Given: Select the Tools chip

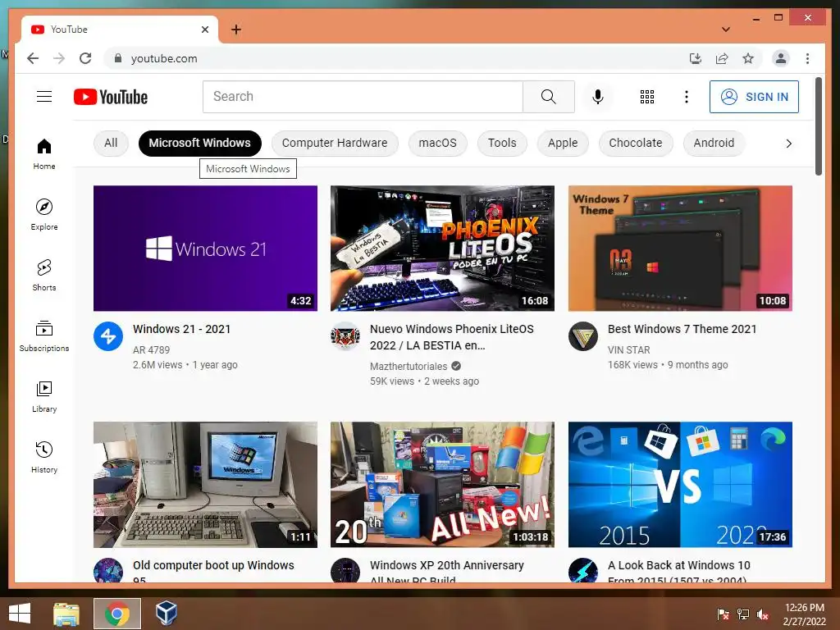Looking at the screenshot, I should pyautogui.click(x=502, y=143).
